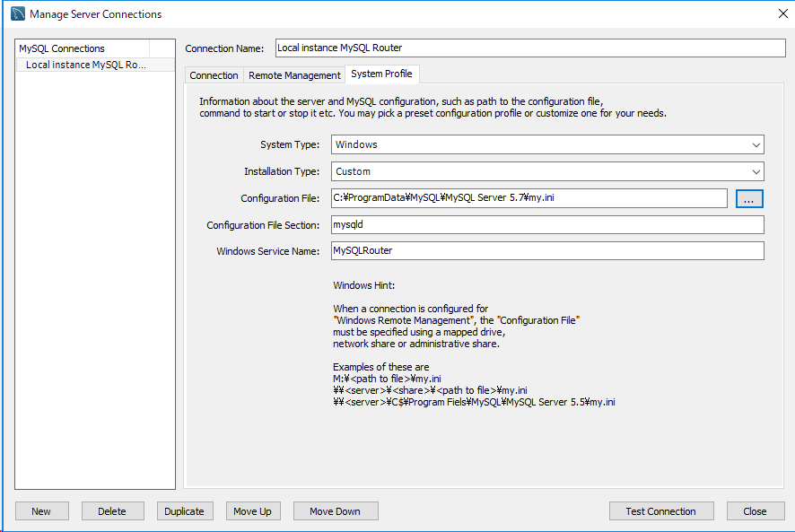Image resolution: width=795 pixels, height=532 pixels.
Task: Click the Installation Type: label
Action: pos(282,171)
